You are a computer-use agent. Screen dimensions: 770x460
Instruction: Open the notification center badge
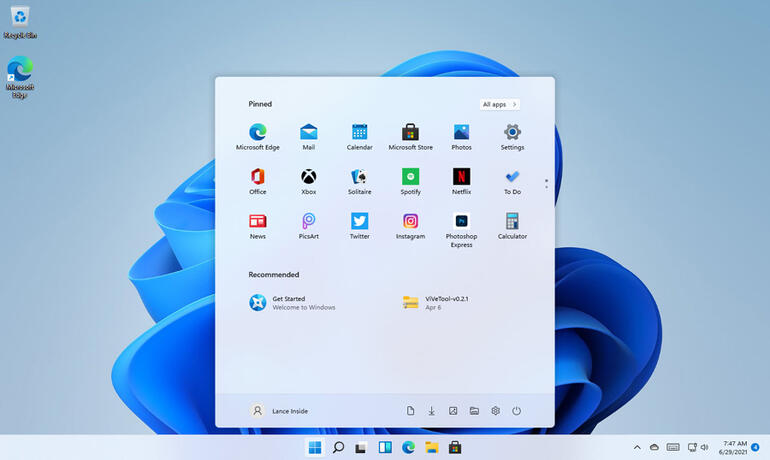pos(755,447)
